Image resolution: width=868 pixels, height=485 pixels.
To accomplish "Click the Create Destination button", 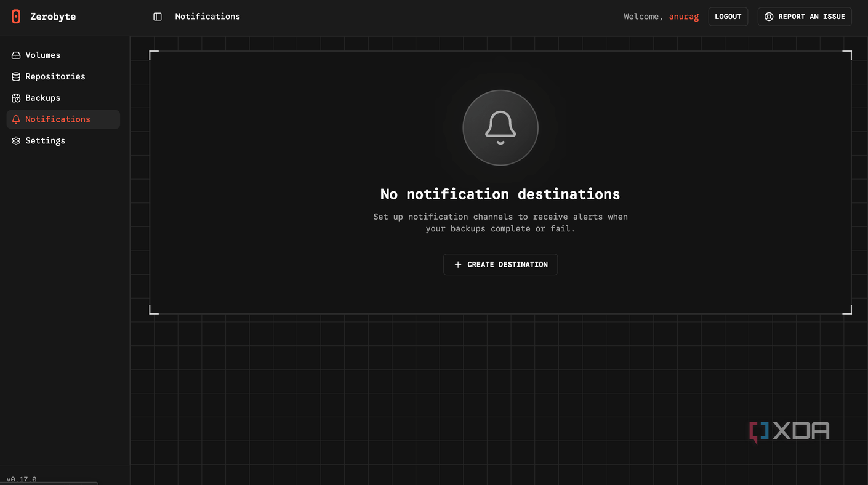I will 500,265.
